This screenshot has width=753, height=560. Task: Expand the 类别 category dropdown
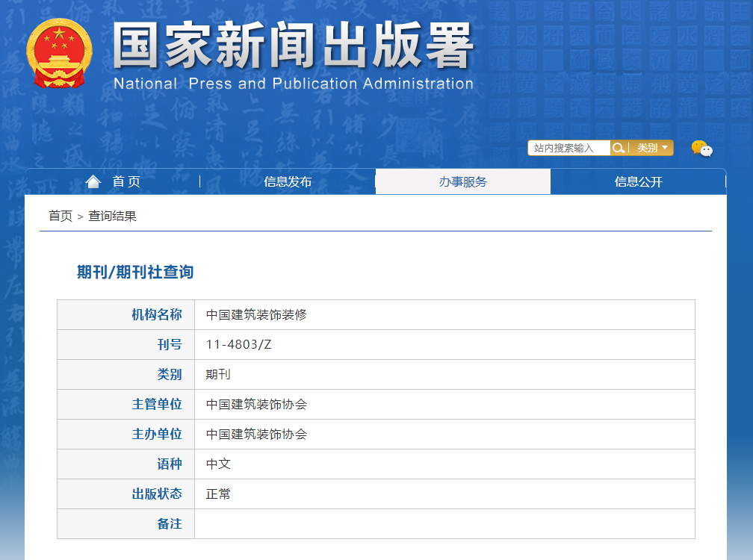652,148
